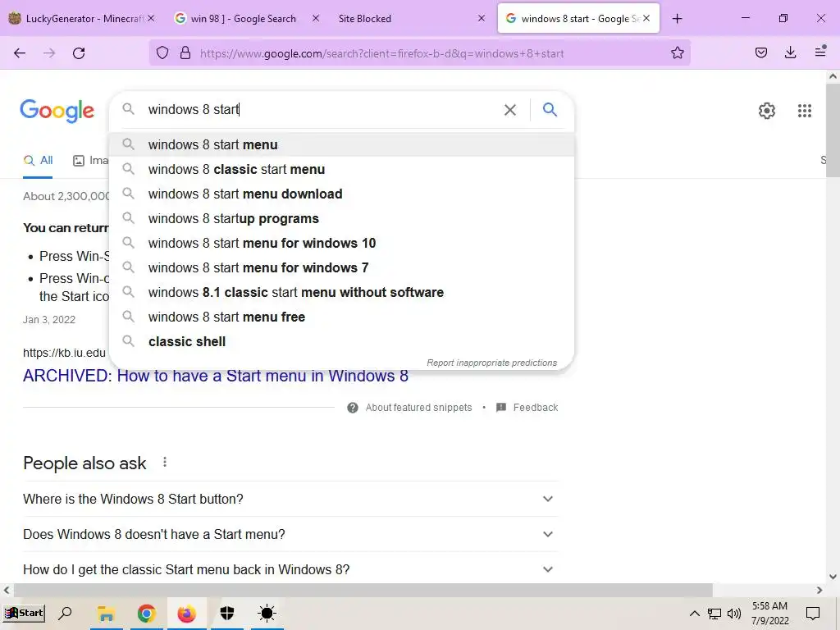Viewport: 840px width, 630px height.
Task: Open a new tab with plus button
Action: point(677,19)
